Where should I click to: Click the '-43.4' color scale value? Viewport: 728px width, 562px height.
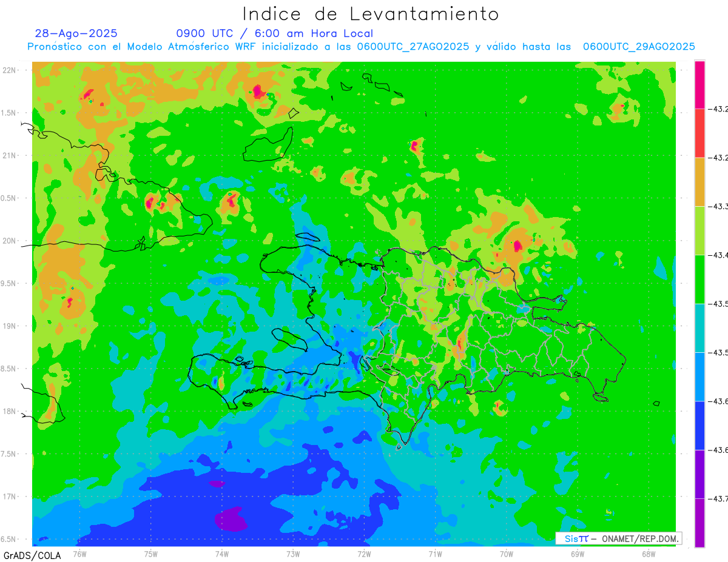pos(718,255)
